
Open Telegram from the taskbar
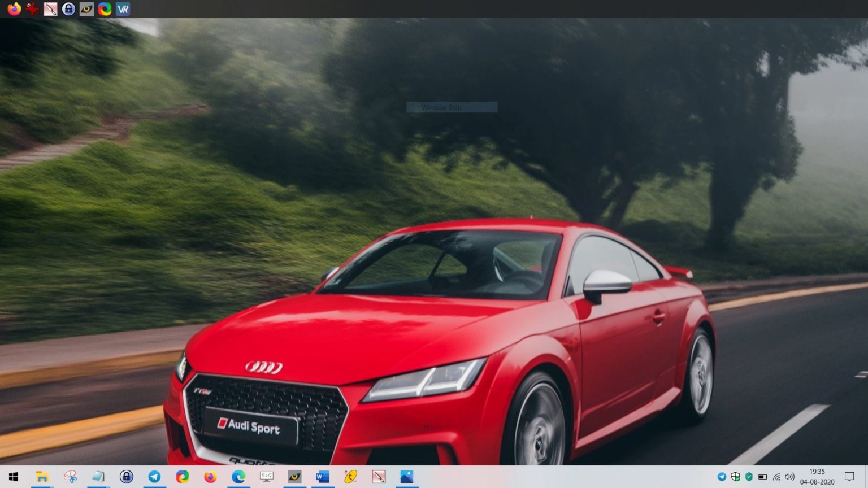click(153, 477)
